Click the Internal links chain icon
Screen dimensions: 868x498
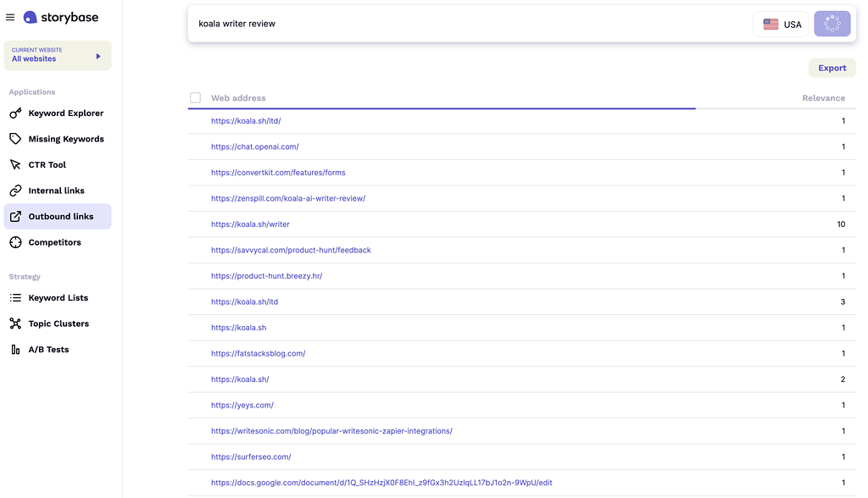[x=15, y=191]
